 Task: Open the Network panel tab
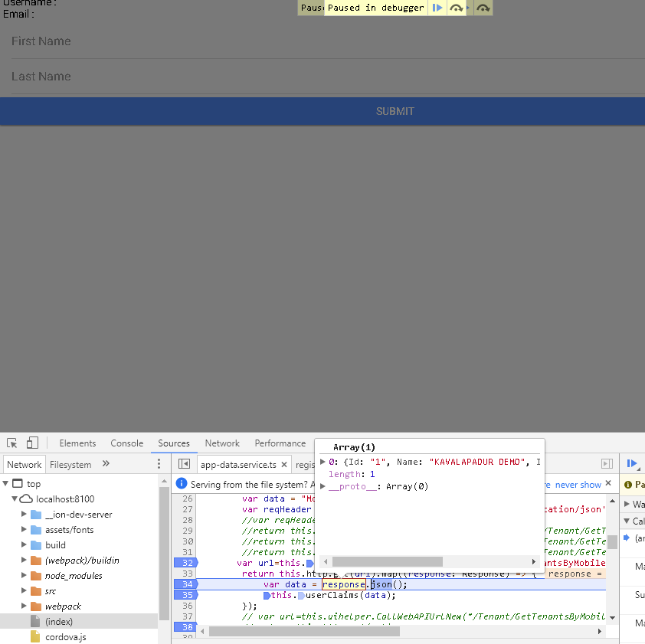click(x=222, y=443)
